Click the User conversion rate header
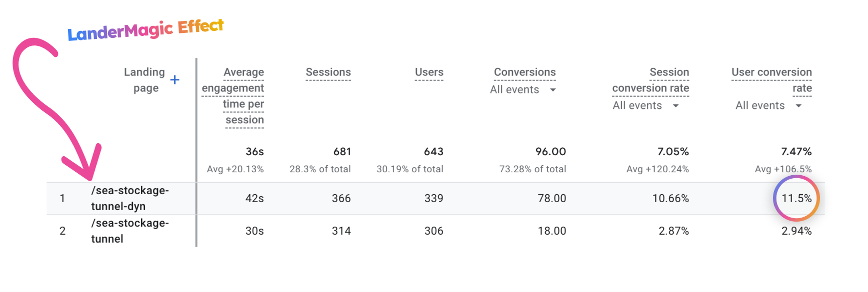The height and width of the screenshot is (292, 868). tap(771, 80)
